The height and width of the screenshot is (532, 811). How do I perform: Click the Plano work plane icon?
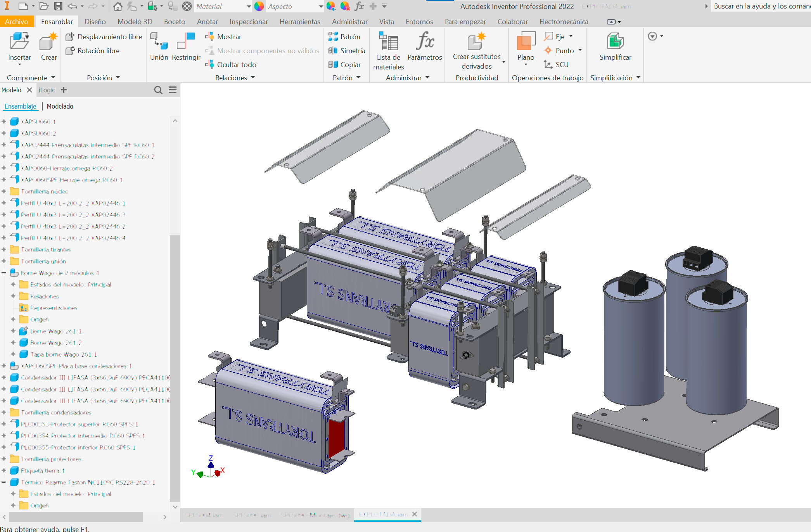pos(526,42)
